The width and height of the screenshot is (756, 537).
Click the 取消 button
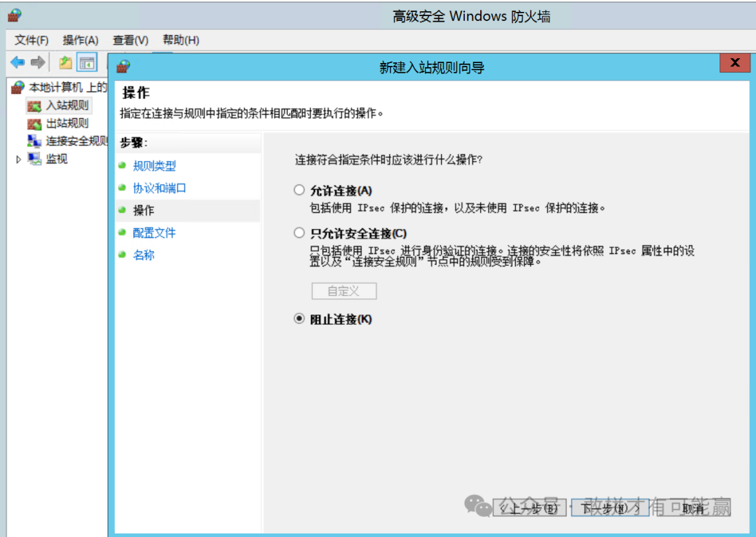[692, 508]
